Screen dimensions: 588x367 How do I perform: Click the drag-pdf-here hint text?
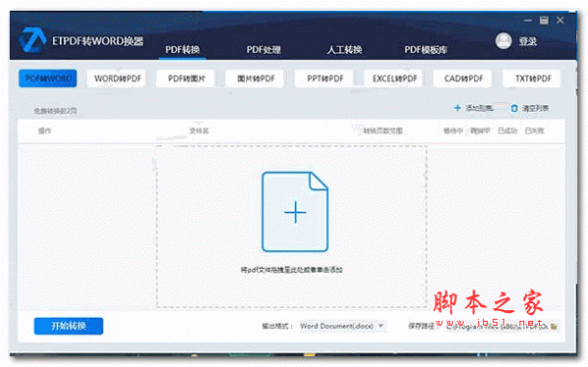291,270
